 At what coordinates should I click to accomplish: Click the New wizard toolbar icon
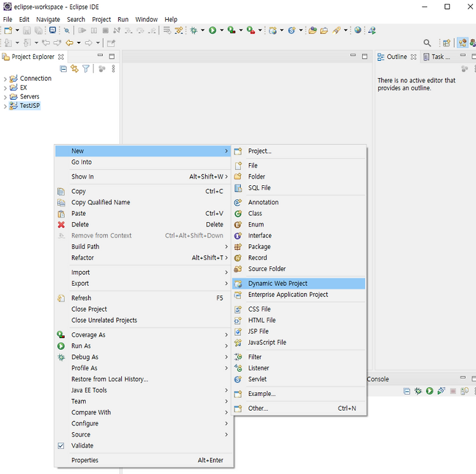8,30
